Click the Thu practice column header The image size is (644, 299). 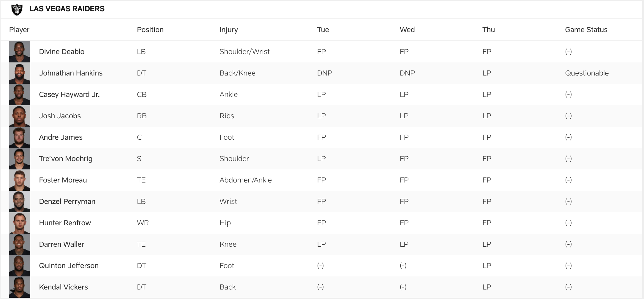point(488,30)
